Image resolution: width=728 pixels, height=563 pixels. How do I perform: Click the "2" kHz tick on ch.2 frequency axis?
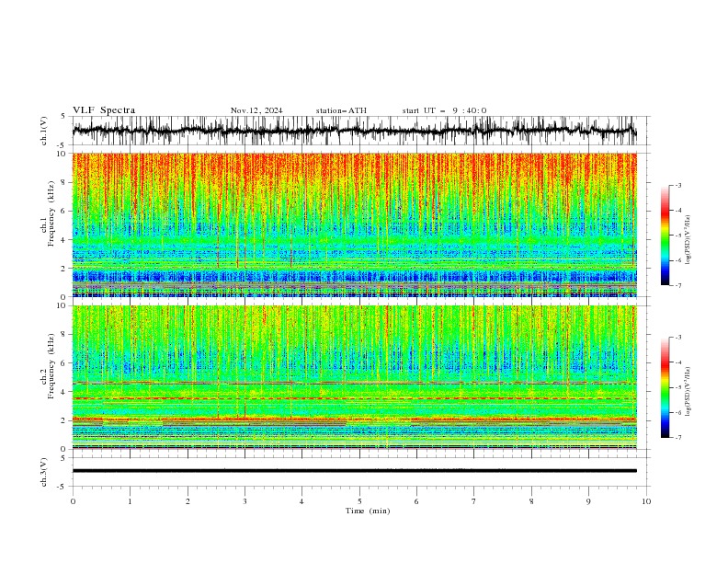tap(64, 420)
